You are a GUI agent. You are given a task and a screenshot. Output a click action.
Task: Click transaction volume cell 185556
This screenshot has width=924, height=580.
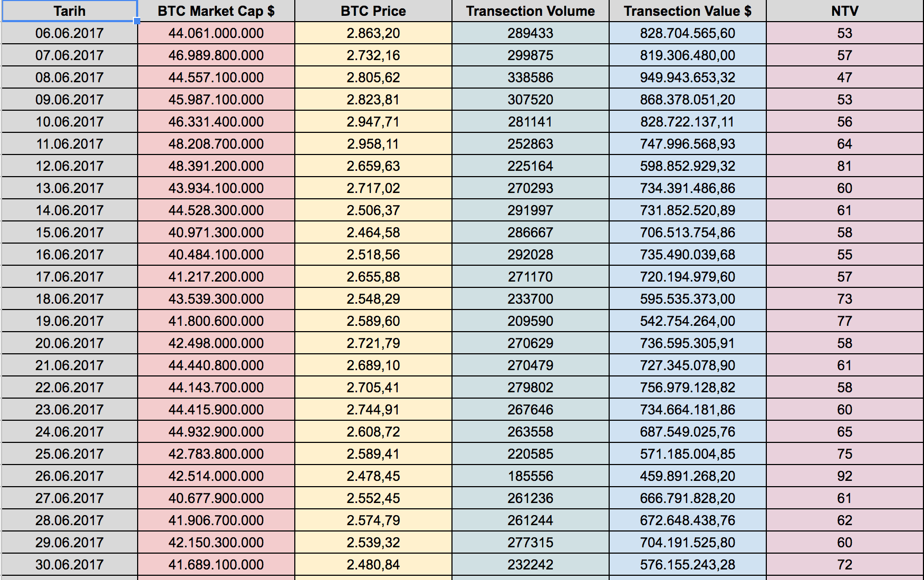pyautogui.click(x=530, y=476)
